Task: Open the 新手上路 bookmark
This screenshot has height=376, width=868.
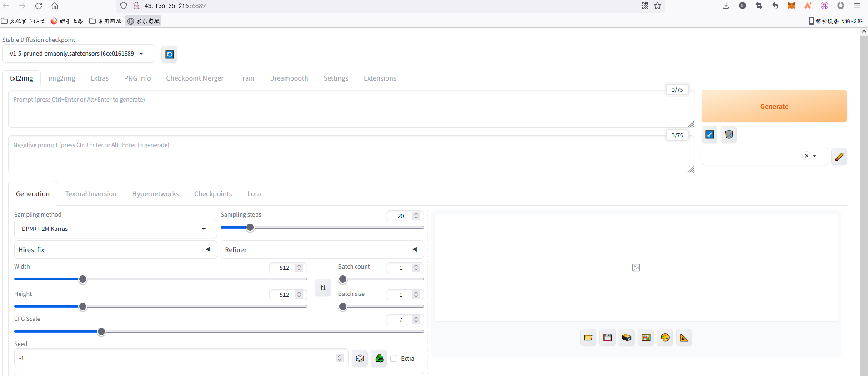Action: click(x=67, y=21)
